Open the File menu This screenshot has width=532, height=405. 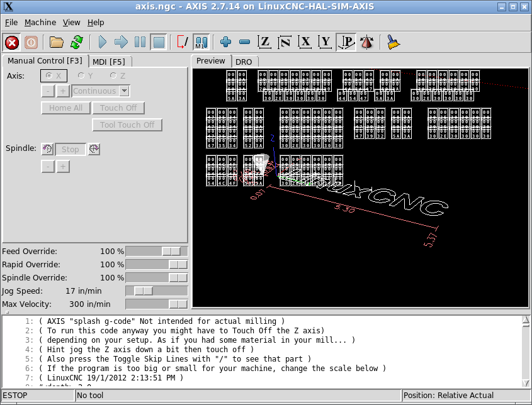point(11,23)
